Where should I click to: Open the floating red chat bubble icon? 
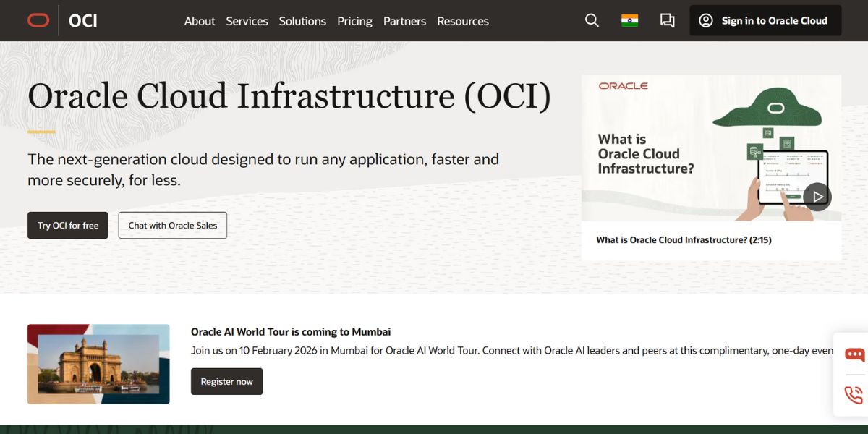click(854, 355)
